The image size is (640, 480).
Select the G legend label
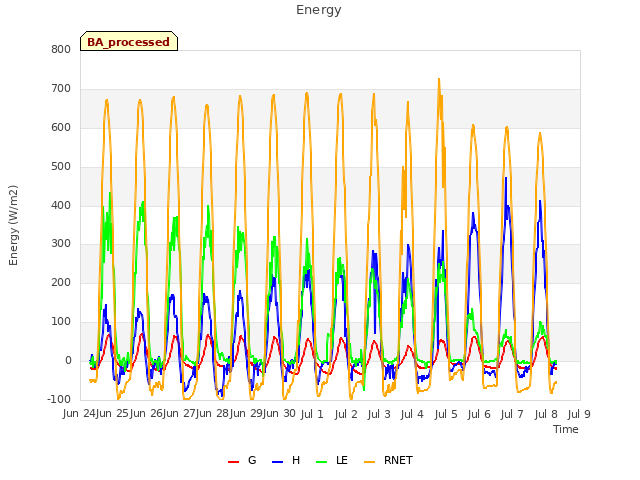[252, 460]
